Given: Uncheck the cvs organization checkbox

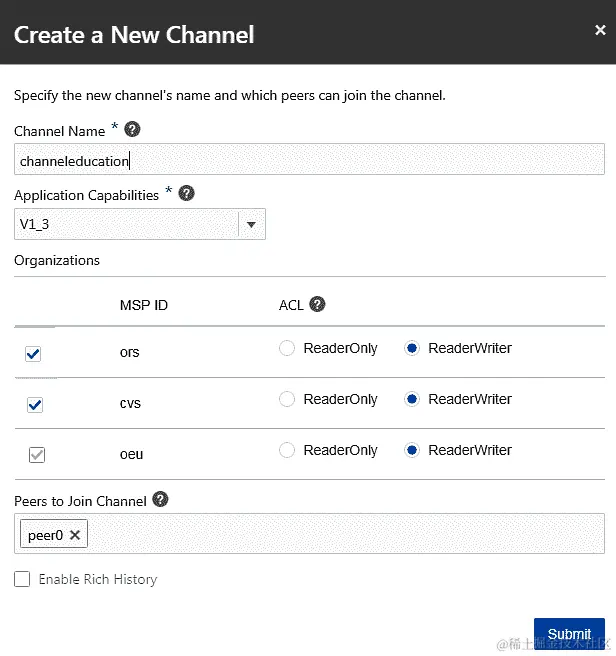Looking at the screenshot, I should (35, 405).
